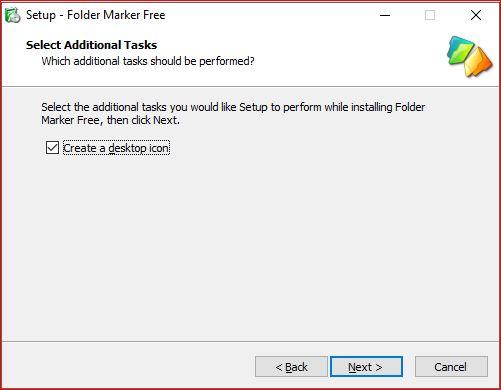Click the 'Setup - Folder Marker Free' title text
Screen dimensions: 501x390
pyautogui.click(x=96, y=15)
